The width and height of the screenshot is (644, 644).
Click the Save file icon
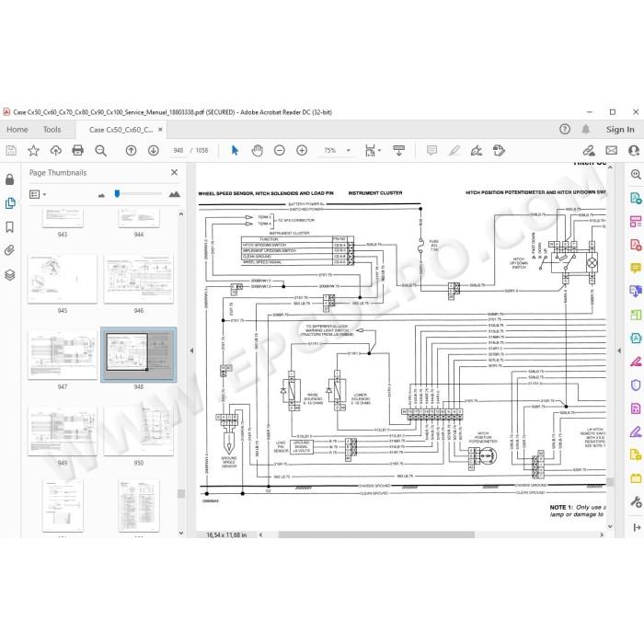(11, 150)
